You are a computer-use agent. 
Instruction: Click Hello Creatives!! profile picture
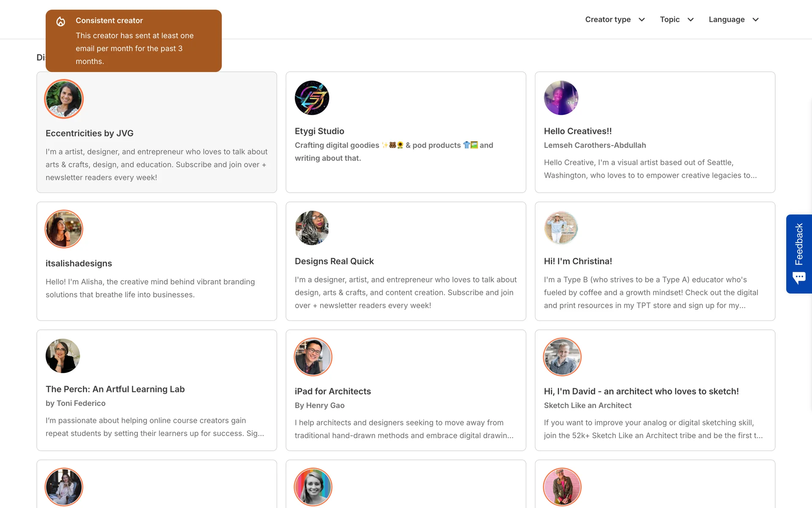click(x=561, y=98)
